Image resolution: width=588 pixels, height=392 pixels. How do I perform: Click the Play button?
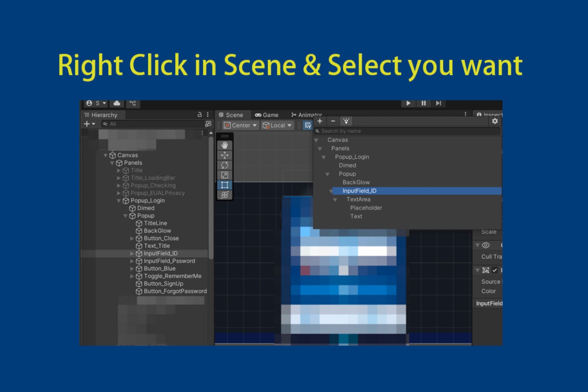[408, 103]
